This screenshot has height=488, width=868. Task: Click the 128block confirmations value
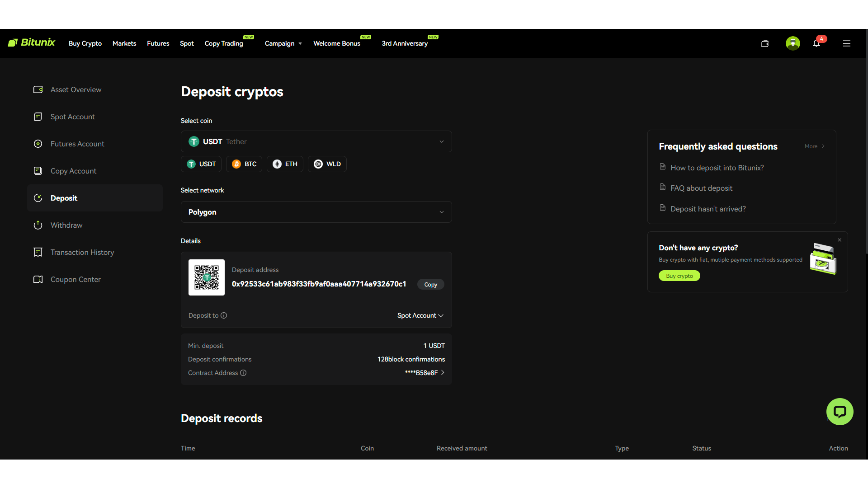tap(411, 359)
